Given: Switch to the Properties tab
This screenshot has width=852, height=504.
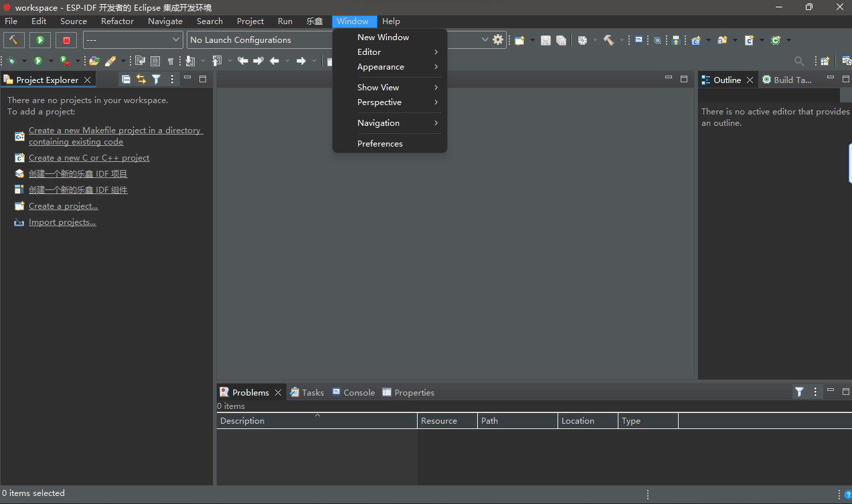Looking at the screenshot, I should [408, 392].
